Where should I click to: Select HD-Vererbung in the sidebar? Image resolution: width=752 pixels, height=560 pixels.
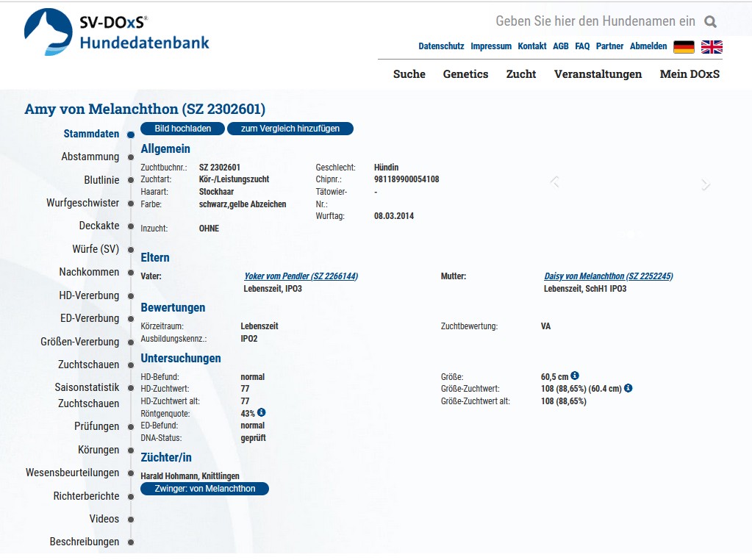tap(89, 295)
